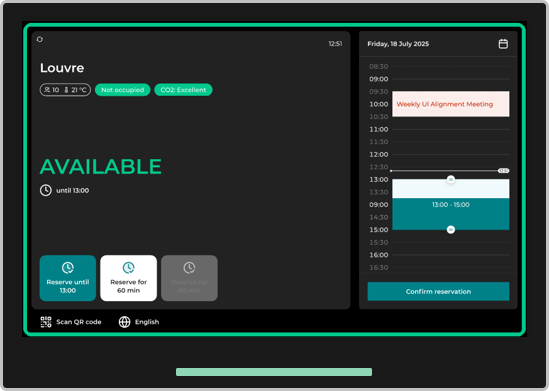Click the date Friday, 18 July 2025
This screenshot has height=391, width=549.
[x=398, y=44]
